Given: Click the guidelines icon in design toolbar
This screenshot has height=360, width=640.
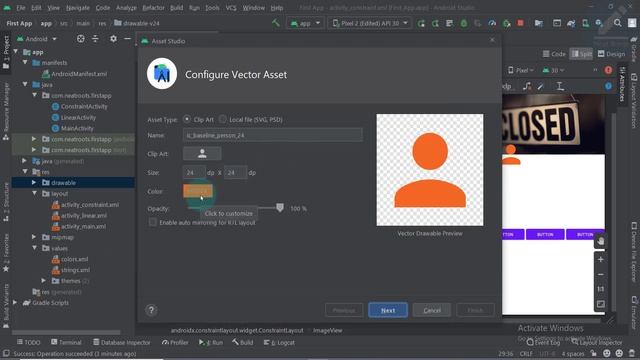Looking at the screenshot, I should coord(560,86).
